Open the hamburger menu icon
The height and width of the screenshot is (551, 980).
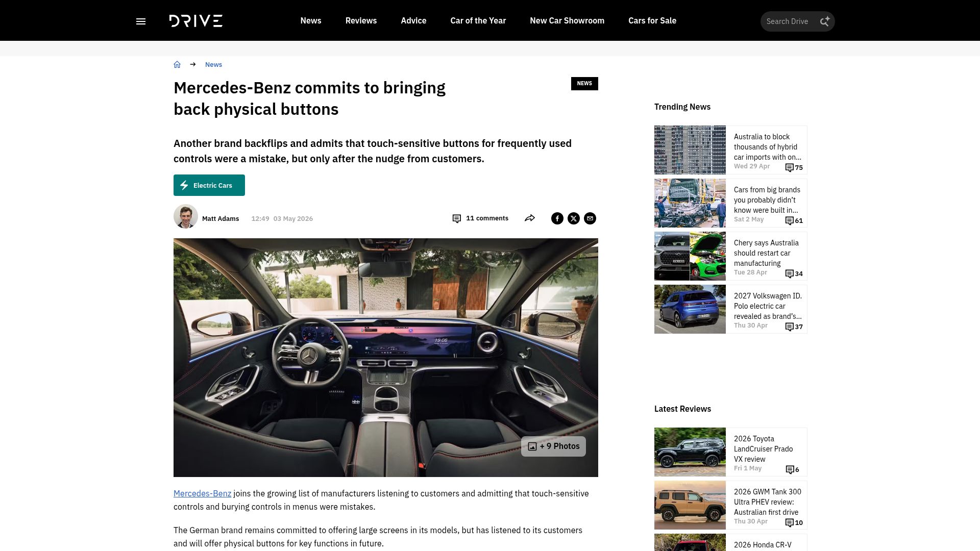point(141,21)
